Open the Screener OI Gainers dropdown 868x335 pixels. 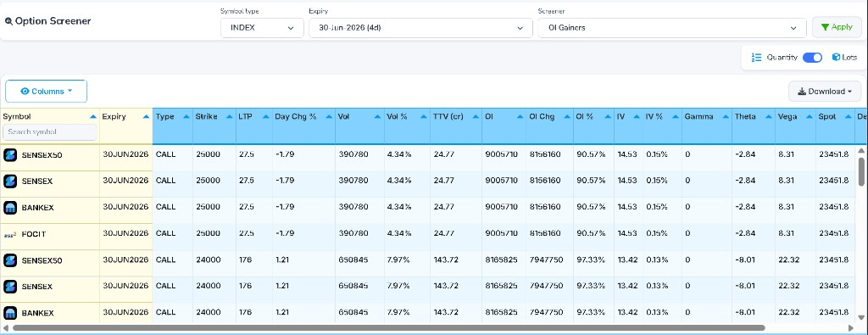tap(672, 28)
